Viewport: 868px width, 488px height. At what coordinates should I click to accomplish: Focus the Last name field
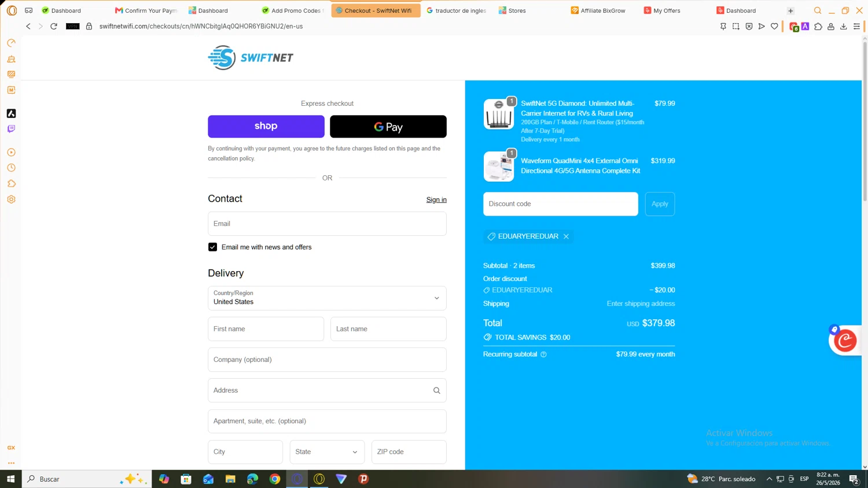click(x=388, y=329)
